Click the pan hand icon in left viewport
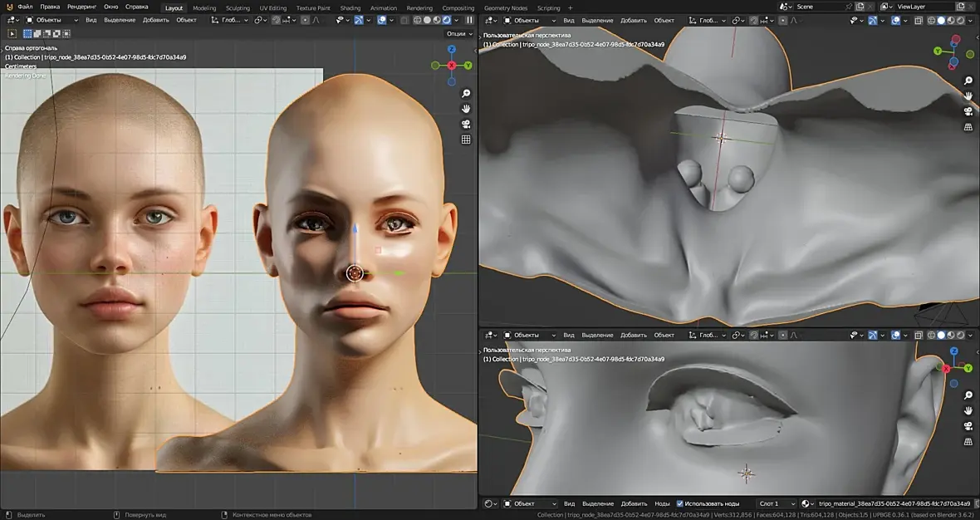980x520 pixels. coord(466,109)
